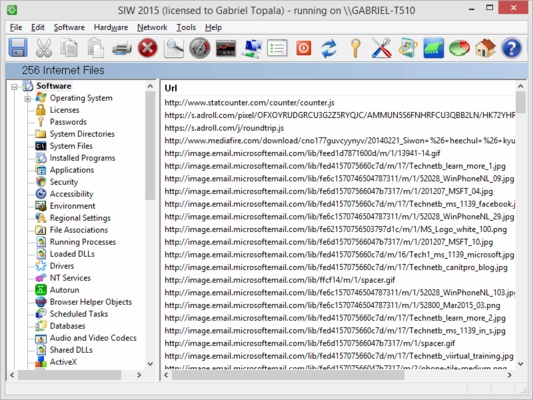Click the SIW app icon in title bar

pyautogui.click(x=12, y=10)
